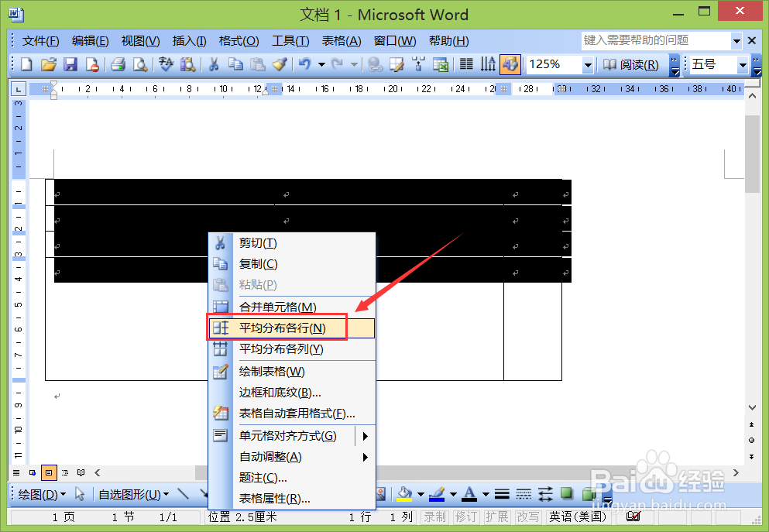The width and height of the screenshot is (769, 532).
Task: Save the document with the floppy disk icon
Action: tap(70, 64)
